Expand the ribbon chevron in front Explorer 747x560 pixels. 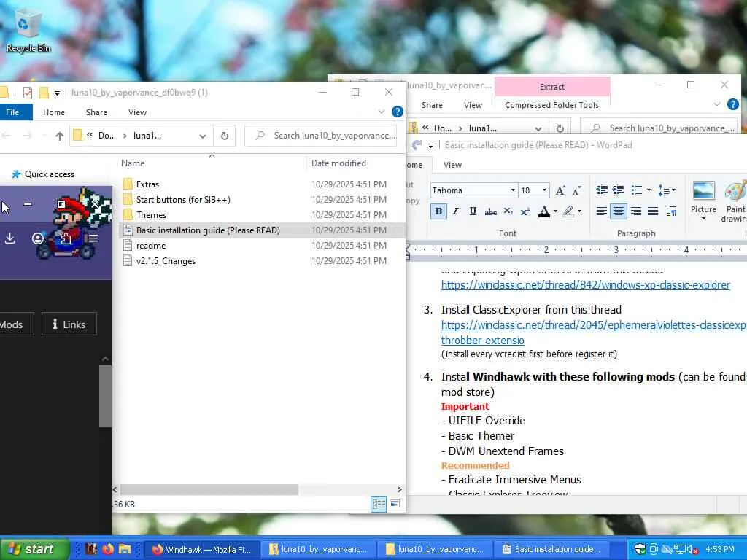[x=381, y=112]
